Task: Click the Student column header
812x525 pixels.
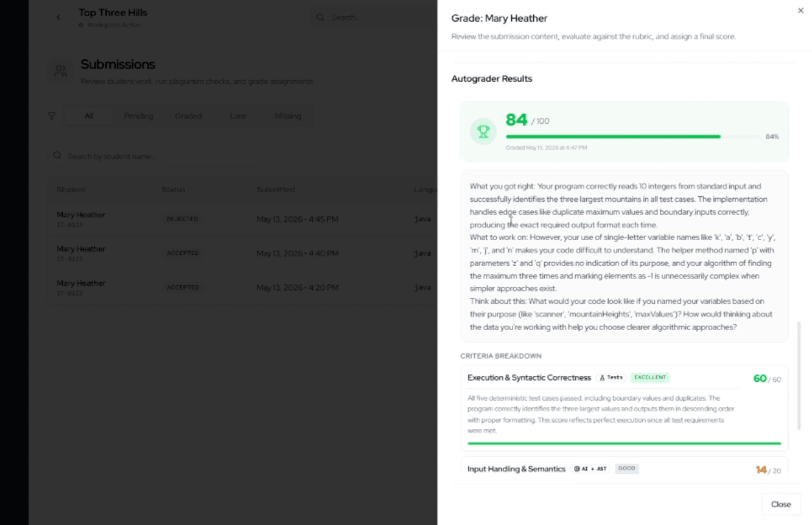Action: coord(71,190)
